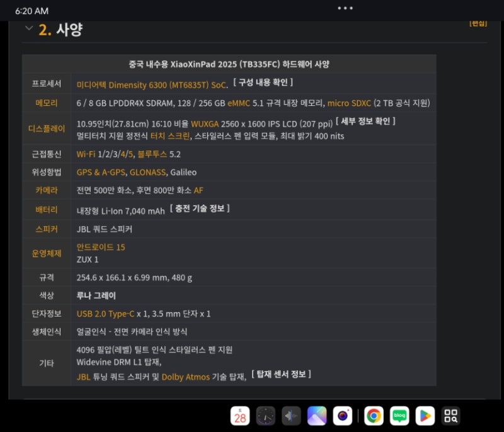Select the '규격' row label
Screen dimensions: 504x432
(47, 277)
